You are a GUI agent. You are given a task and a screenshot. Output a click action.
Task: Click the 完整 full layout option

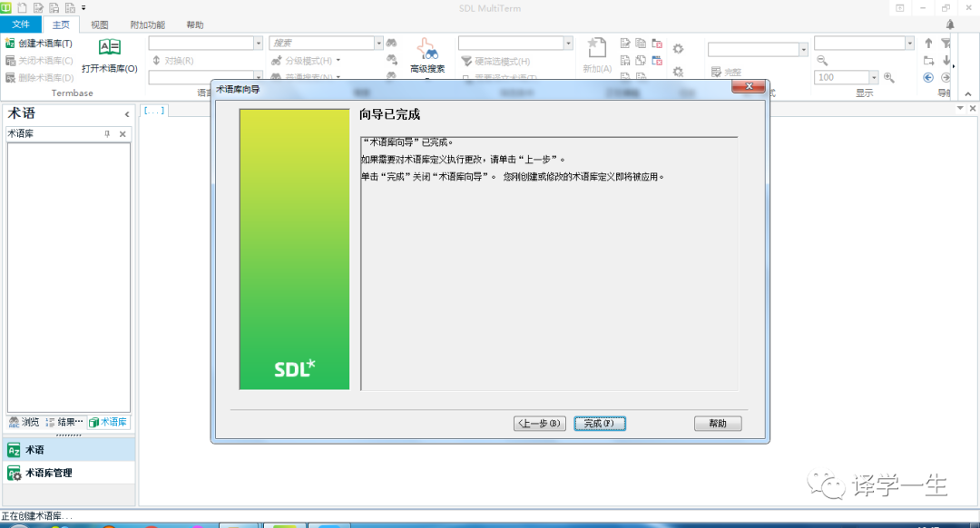tap(726, 73)
